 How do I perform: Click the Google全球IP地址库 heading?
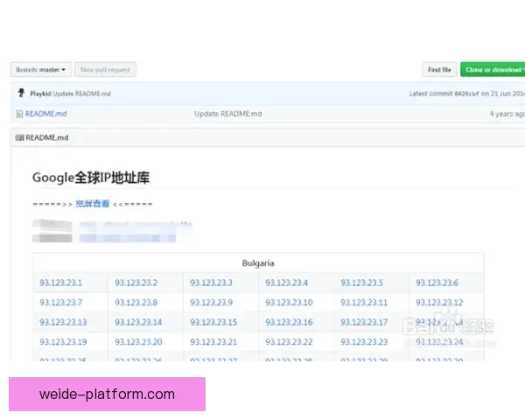[x=91, y=178]
